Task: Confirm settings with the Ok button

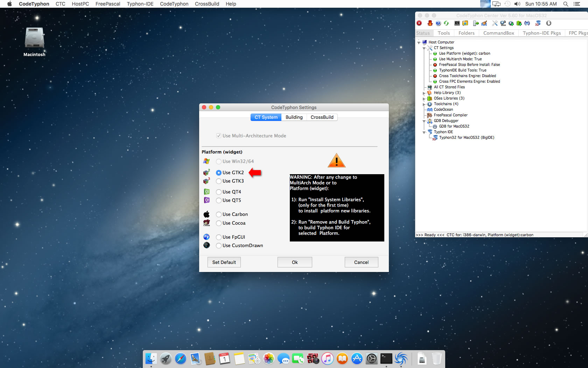Action: click(295, 262)
